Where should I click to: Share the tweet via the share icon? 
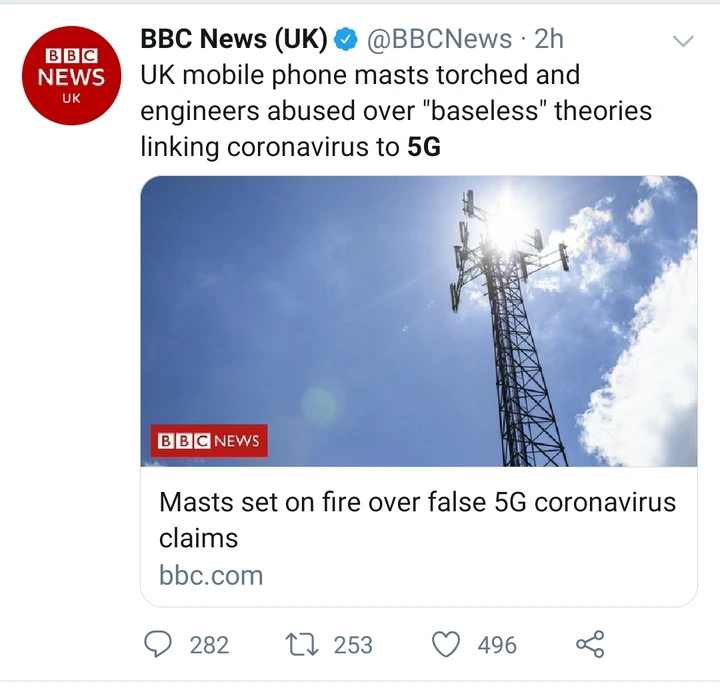pos(591,645)
